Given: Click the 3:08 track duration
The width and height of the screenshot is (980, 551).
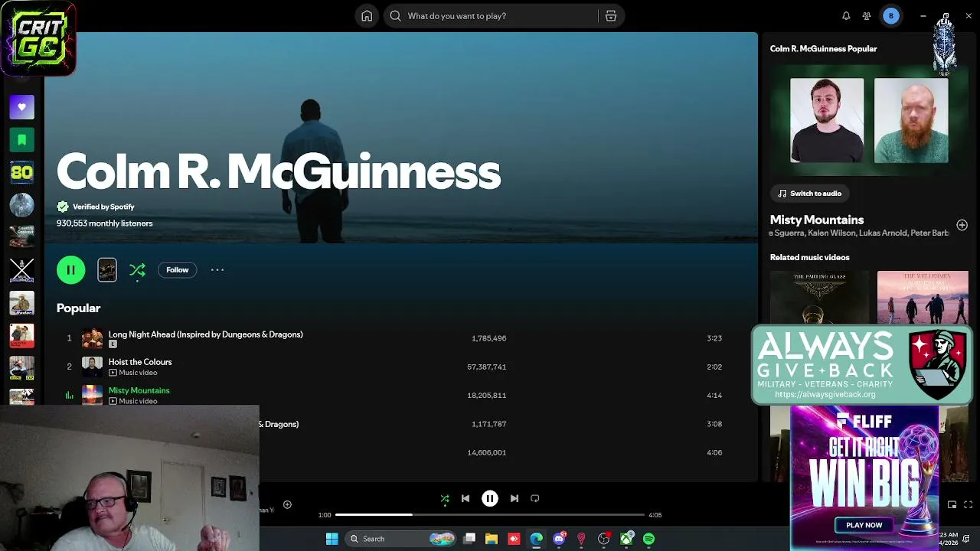Looking at the screenshot, I should (x=714, y=424).
